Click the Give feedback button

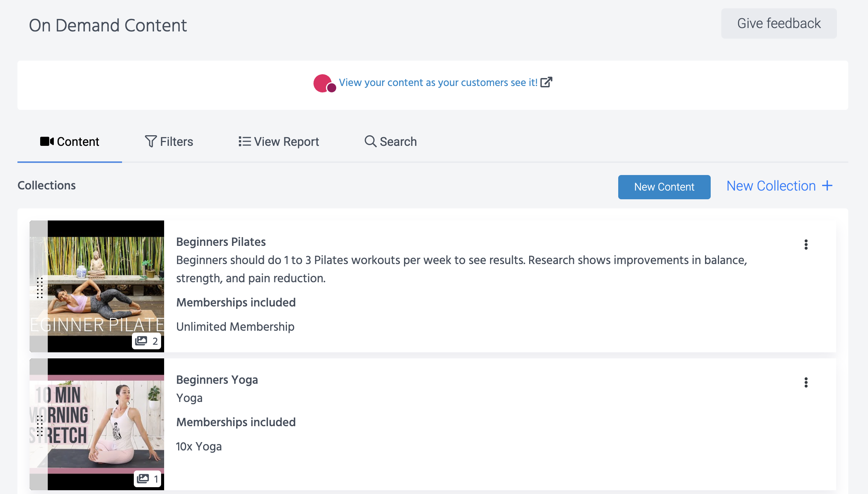click(x=779, y=23)
